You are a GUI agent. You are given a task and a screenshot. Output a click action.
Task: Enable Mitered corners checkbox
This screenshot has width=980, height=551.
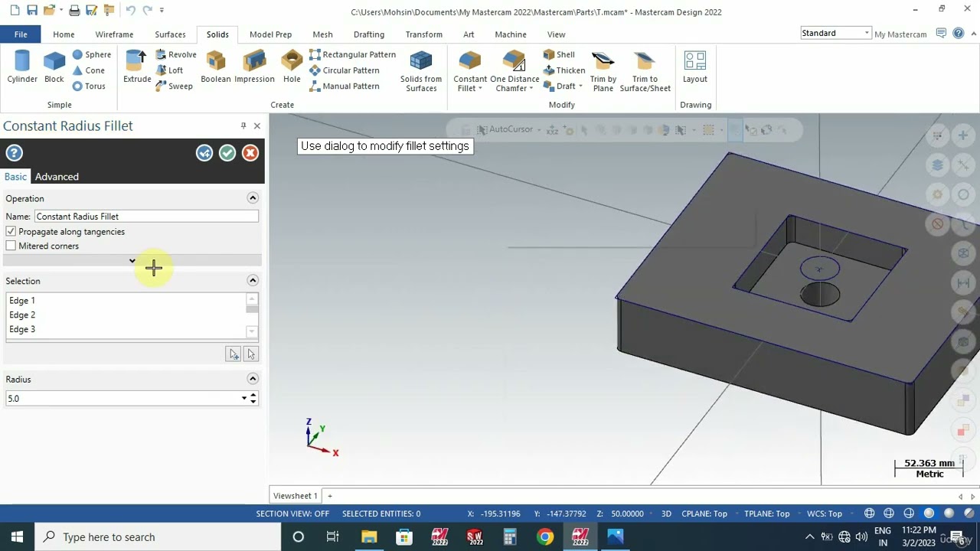[x=11, y=246]
